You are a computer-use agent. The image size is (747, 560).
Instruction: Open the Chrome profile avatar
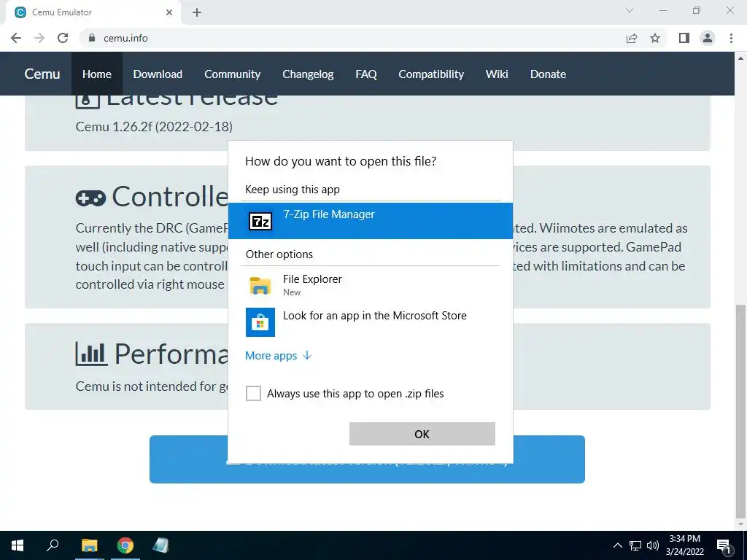coord(708,38)
